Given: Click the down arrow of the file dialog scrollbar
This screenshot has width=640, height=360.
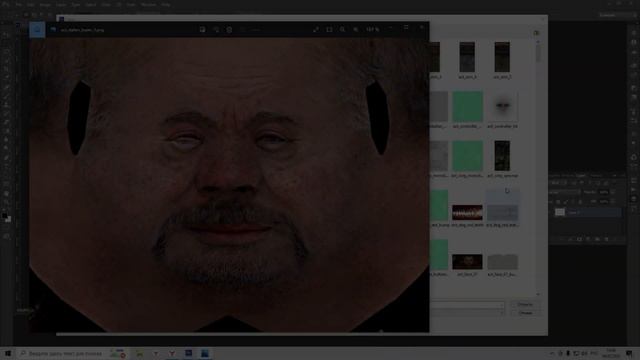Looking at the screenshot, I should tap(538, 294).
